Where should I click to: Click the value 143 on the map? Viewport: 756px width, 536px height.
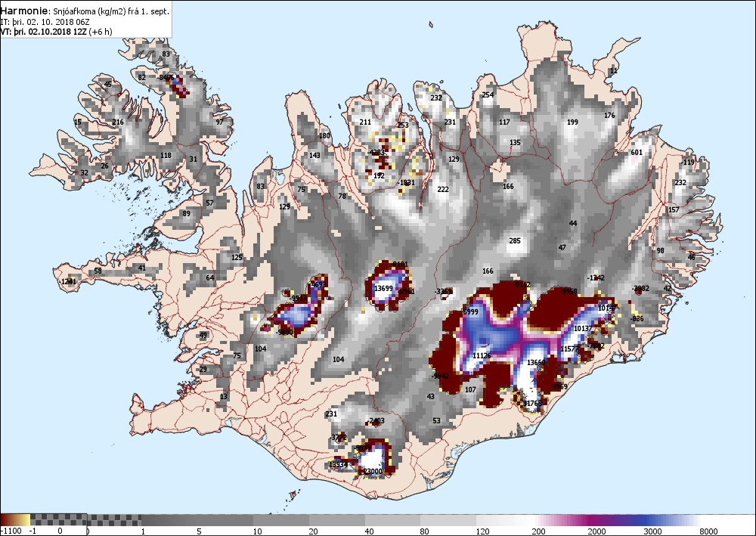pyautogui.click(x=314, y=155)
